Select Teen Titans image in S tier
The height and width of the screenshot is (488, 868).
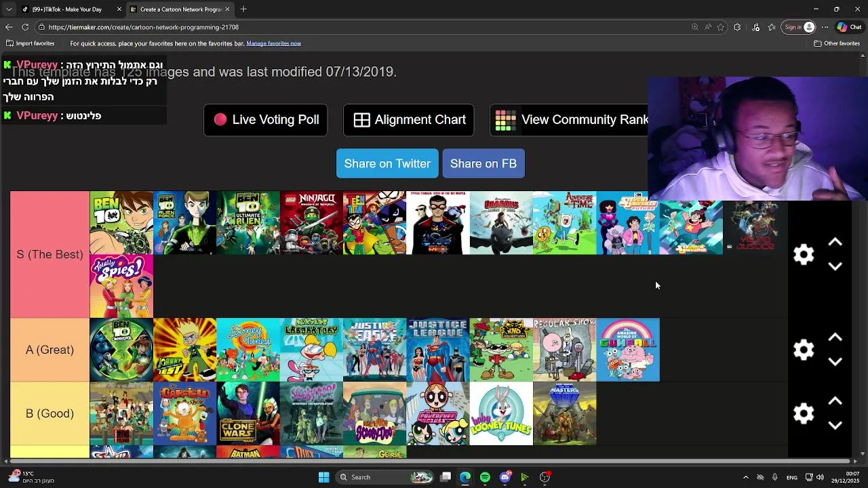point(374,223)
